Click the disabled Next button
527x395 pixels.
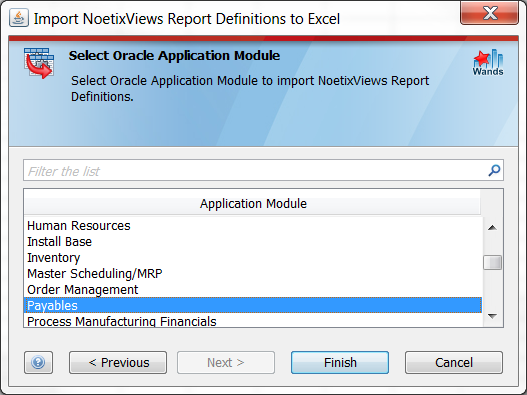[226, 362]
